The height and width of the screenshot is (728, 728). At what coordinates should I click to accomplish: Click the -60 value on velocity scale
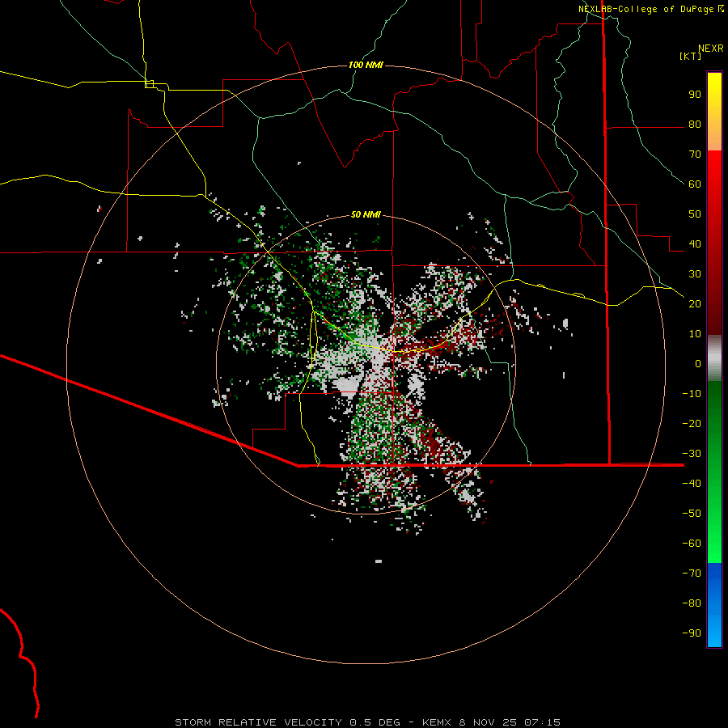coord(692,544)
